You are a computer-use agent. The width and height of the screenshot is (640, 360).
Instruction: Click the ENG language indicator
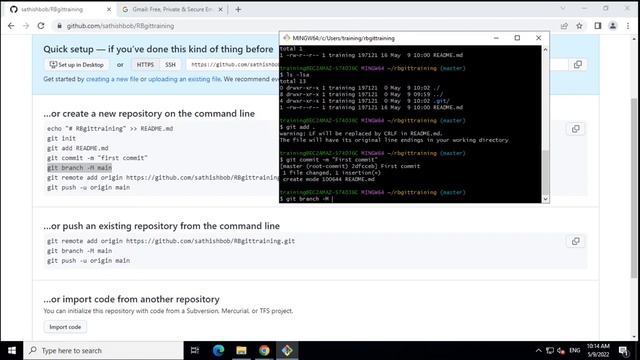pos(575,351)
